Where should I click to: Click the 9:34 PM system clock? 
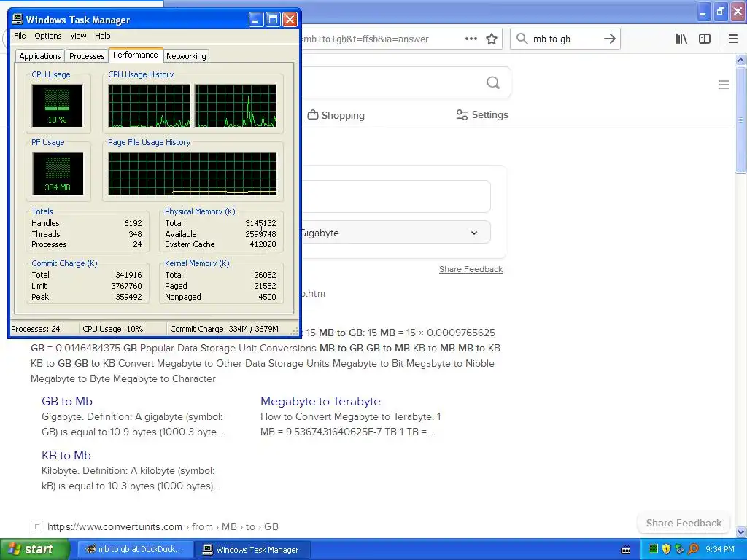(720, 550)
